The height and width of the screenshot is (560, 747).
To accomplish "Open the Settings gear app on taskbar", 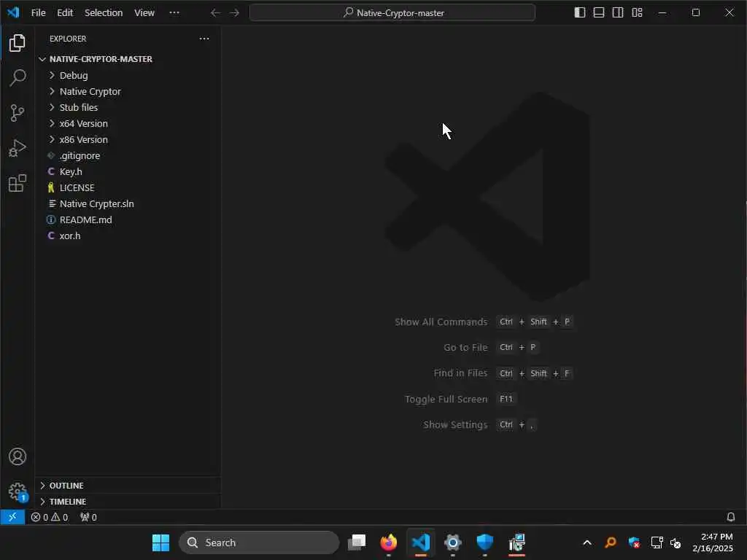I will (452, 542).
